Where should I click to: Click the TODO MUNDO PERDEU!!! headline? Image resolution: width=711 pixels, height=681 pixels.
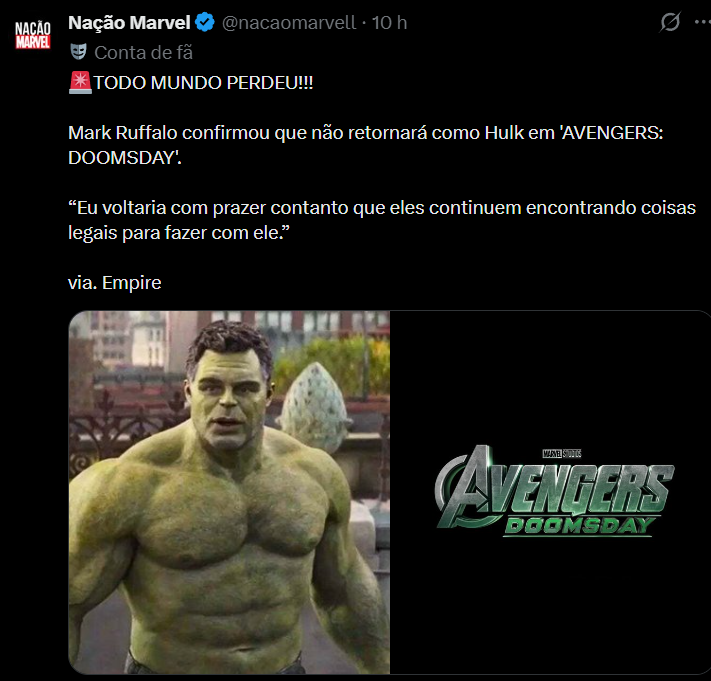click(x=203, y=83)
